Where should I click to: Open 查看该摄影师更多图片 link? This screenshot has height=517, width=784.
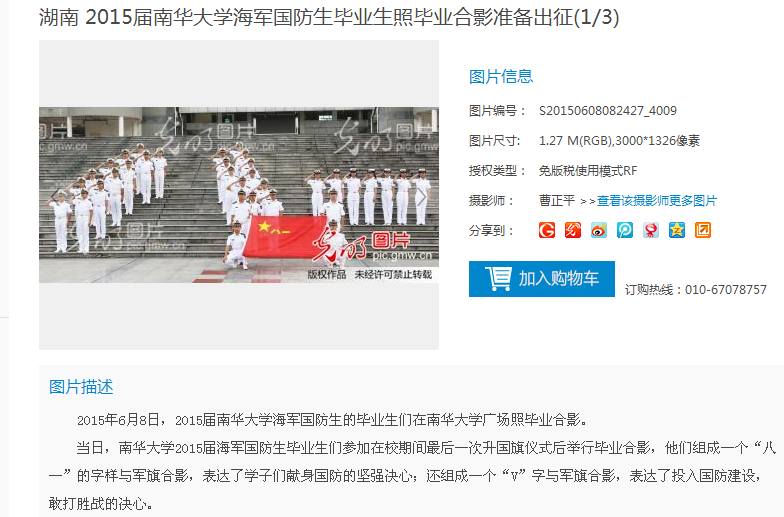656,201
